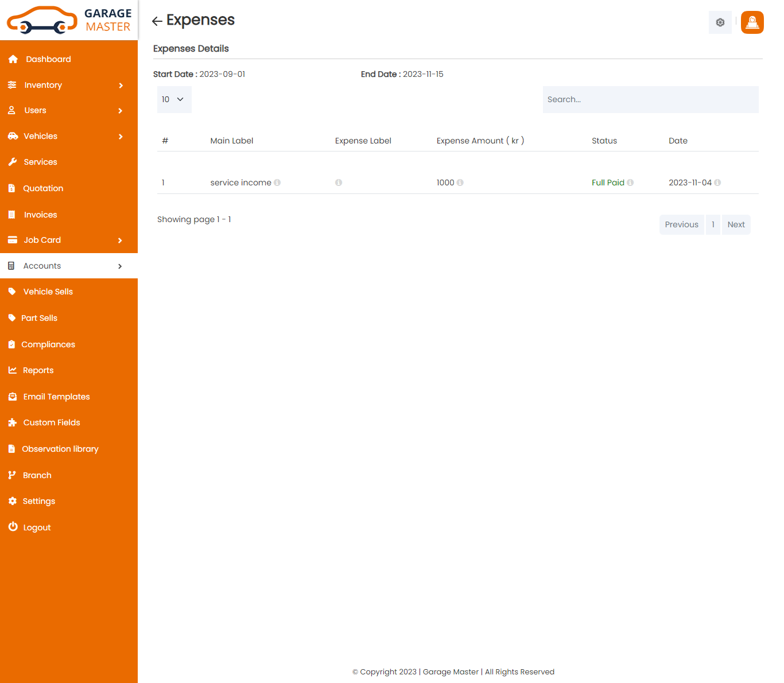The width and height of the screenshot is (784, 683).
Task: Select Logout at the sidebar bottom
Action: click(37, 527)
